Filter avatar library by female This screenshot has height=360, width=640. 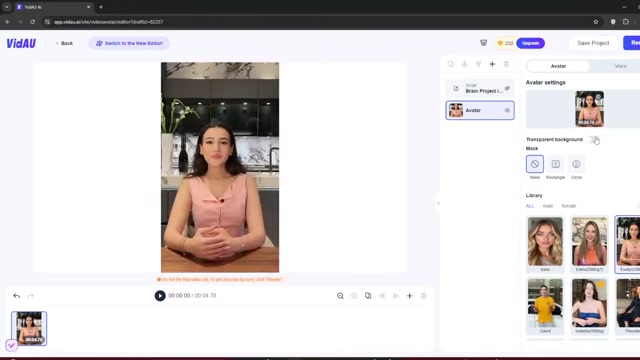pyautogui.click(x=568, y=206)
